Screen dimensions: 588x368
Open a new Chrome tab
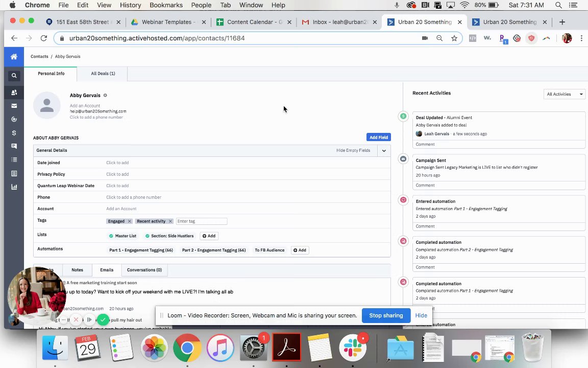pos(562,22)
